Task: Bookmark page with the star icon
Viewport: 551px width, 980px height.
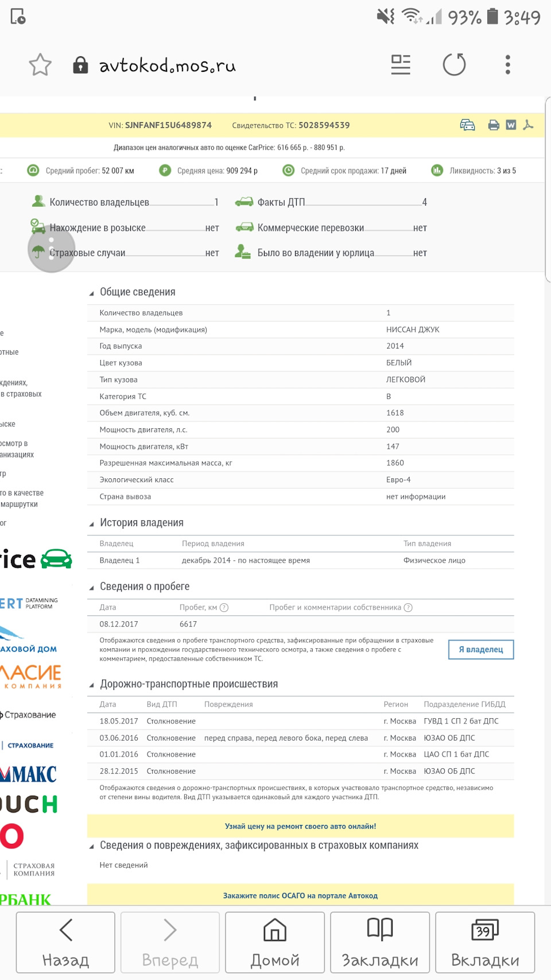Action: (x=40, y=65)
